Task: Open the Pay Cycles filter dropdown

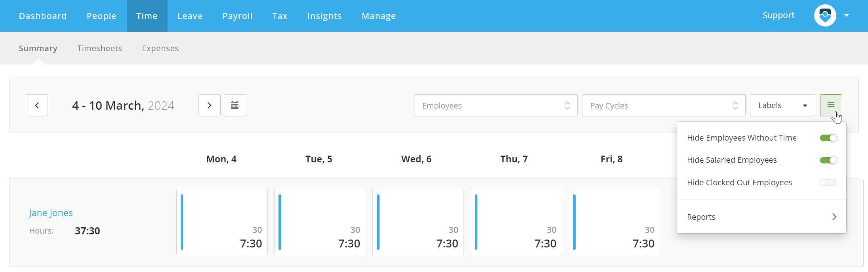Action: 664,105
